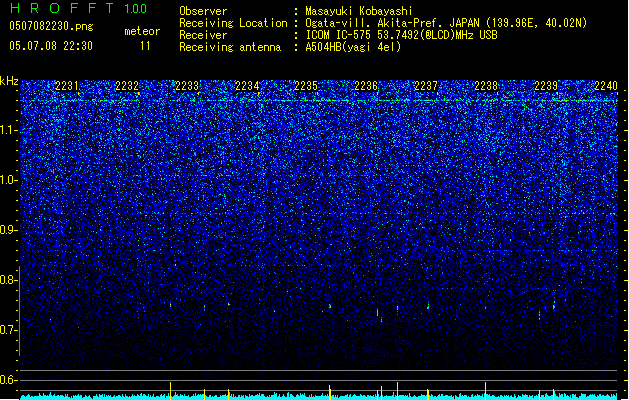Click the 'Receiving antenna' field label
Viewport: 629px width, 400px height.
pos(230,47)
